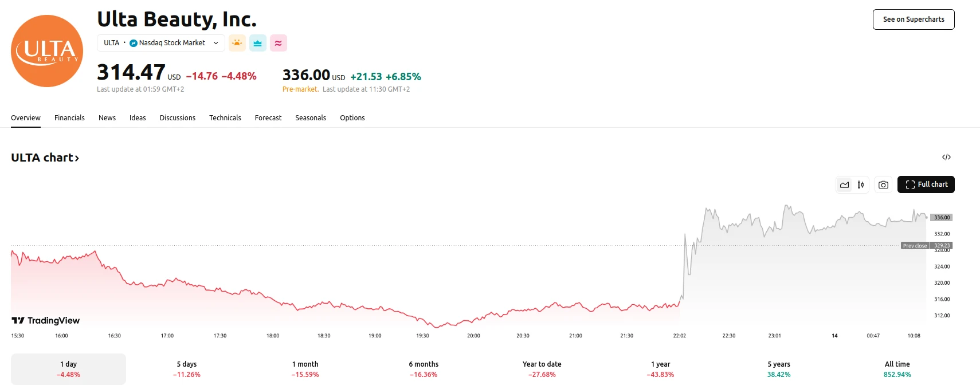Click the Prev close label
980x389 pixels.
[x=915, y=246]
